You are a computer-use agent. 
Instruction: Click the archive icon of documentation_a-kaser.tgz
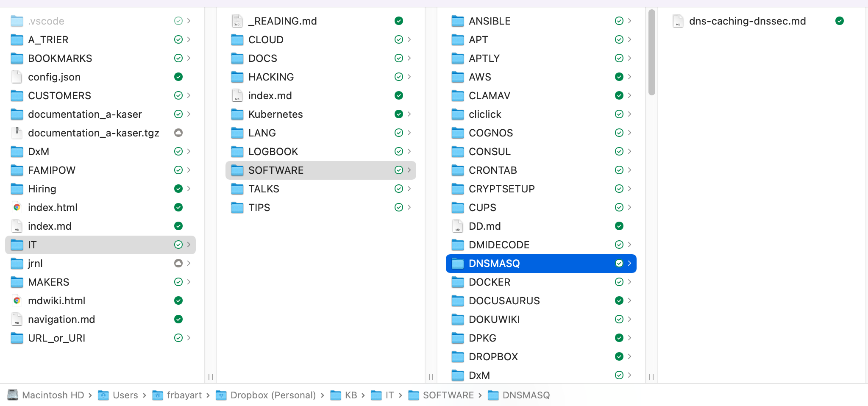coord(17,133)
